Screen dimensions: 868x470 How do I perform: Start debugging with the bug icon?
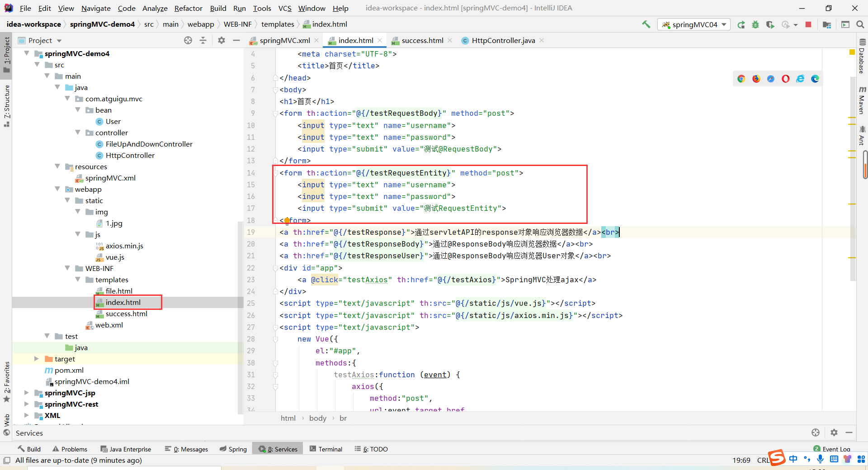(x=755, y=24)
